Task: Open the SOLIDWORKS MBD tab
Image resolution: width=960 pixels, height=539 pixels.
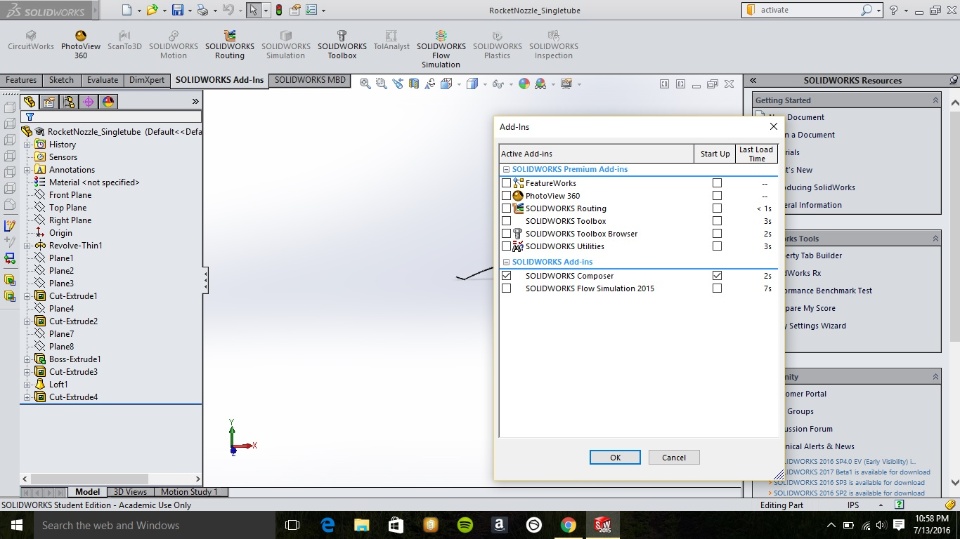Action: click(x=310, y=80)
